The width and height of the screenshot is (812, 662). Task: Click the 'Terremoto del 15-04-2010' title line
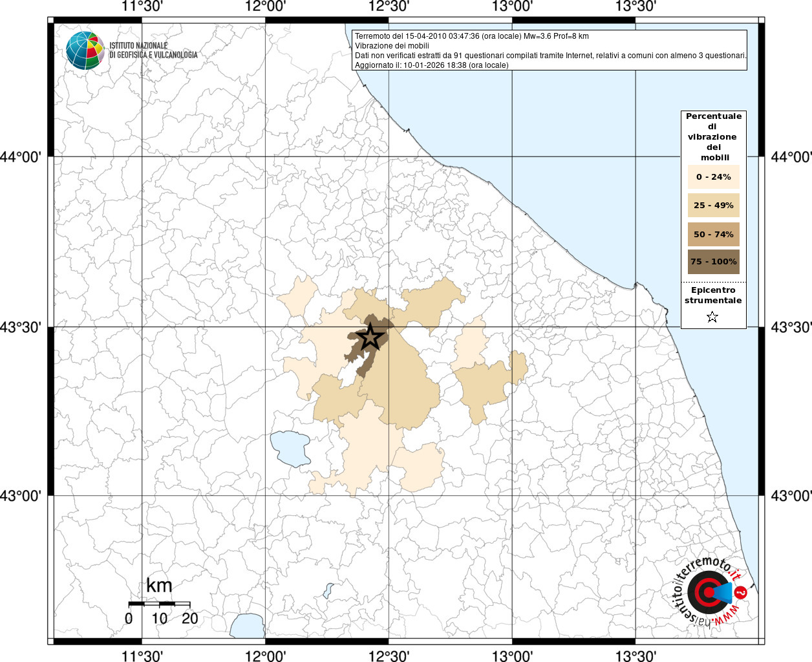[x=471, y=36]
